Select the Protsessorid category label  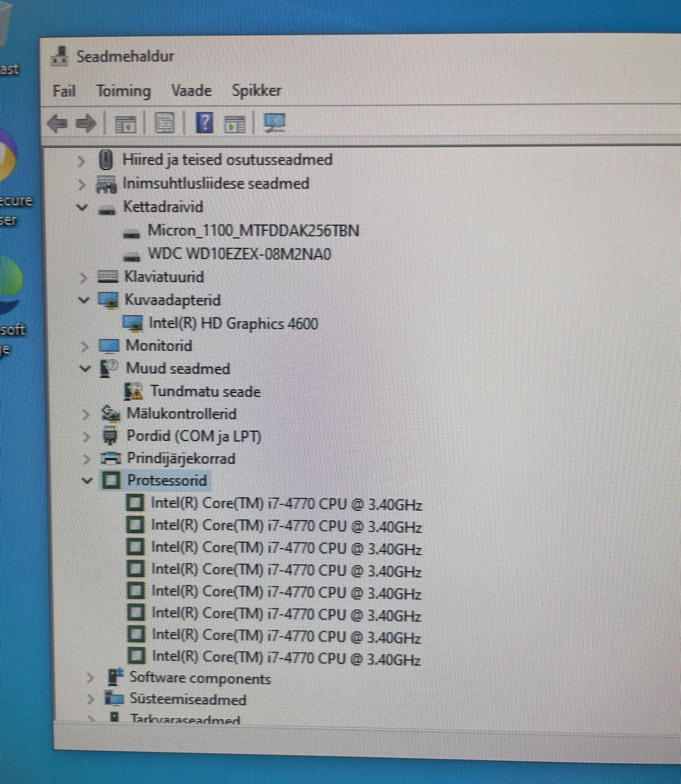click(x=167, y=481)
